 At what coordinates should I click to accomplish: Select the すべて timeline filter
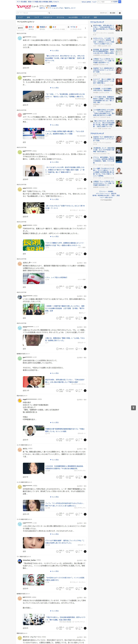[21, 28]
